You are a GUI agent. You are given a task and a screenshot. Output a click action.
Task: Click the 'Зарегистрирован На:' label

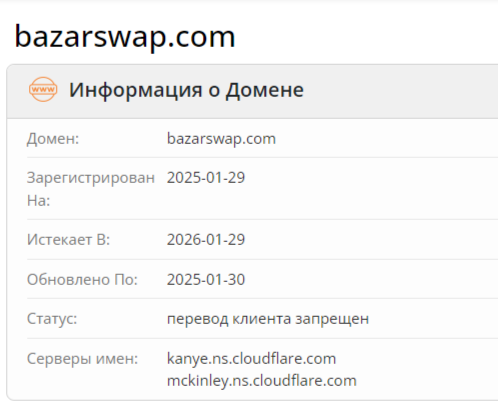(x=91, y=189)
